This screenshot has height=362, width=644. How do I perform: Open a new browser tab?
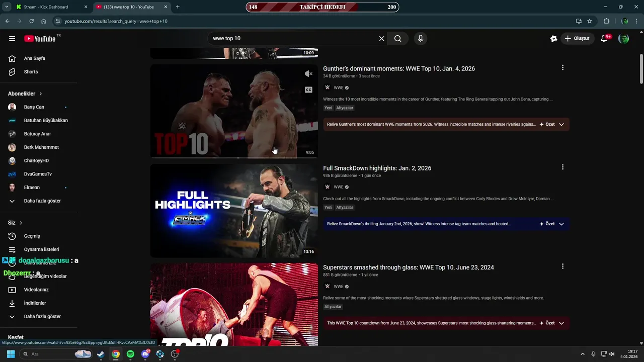(178, 7)
